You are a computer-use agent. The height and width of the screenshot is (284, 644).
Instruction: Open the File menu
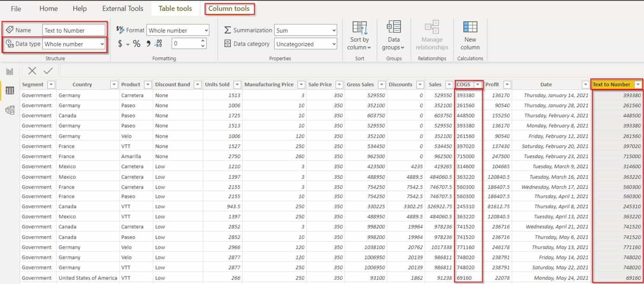pos(16,8)
